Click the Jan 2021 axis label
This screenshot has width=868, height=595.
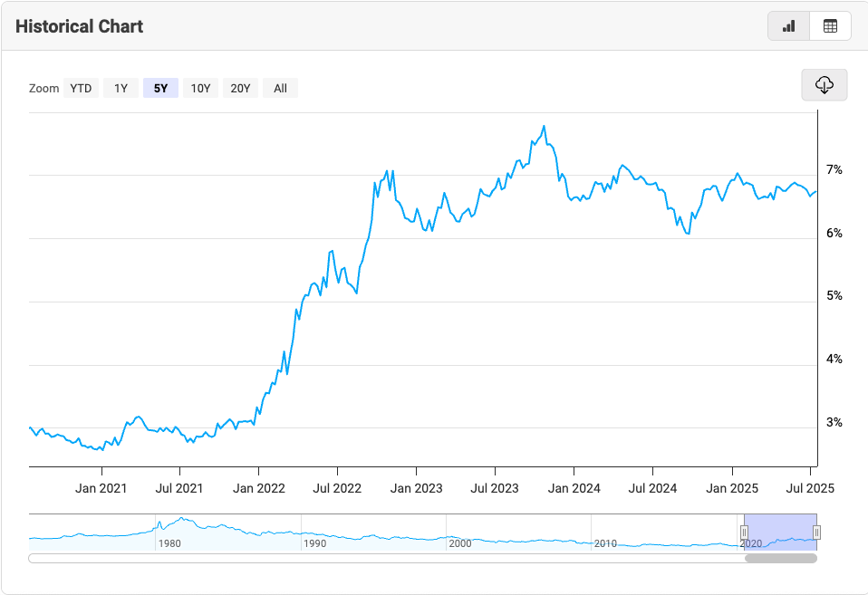pyautogui.click(x=101, y=488)
